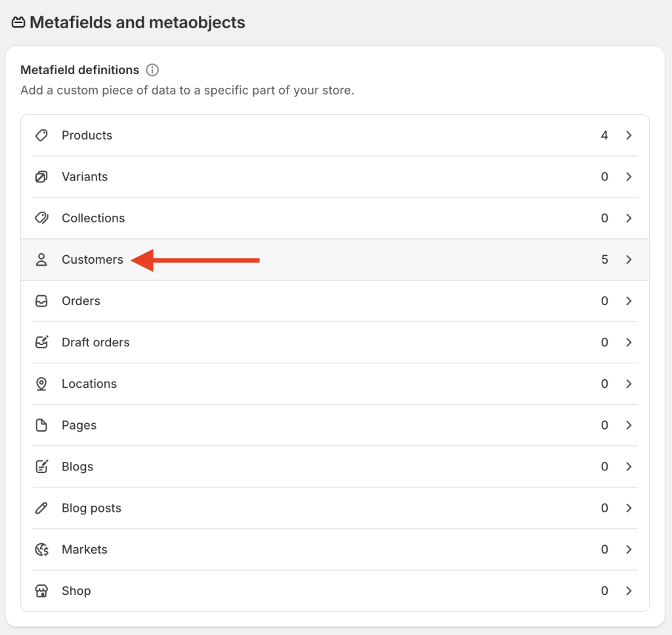This screenshot has width=672, height=635.
Task: Click the Products tag icon
Action: [x=41, y=135]
